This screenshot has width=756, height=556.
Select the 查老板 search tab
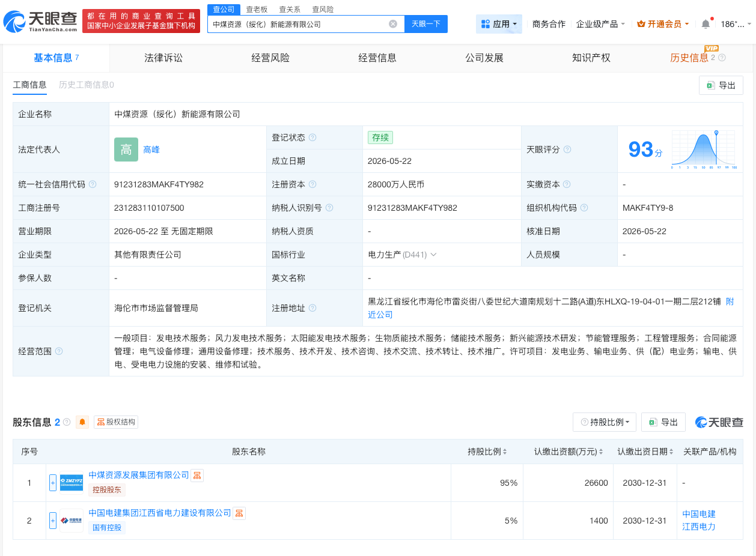pyautogui.click(x=257, y=10)
